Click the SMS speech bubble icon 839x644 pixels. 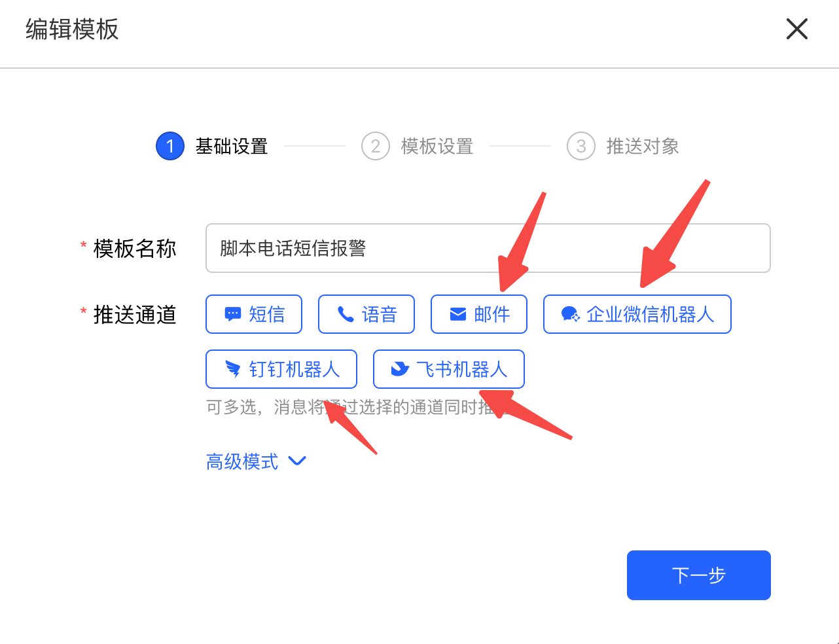[232, 314]
